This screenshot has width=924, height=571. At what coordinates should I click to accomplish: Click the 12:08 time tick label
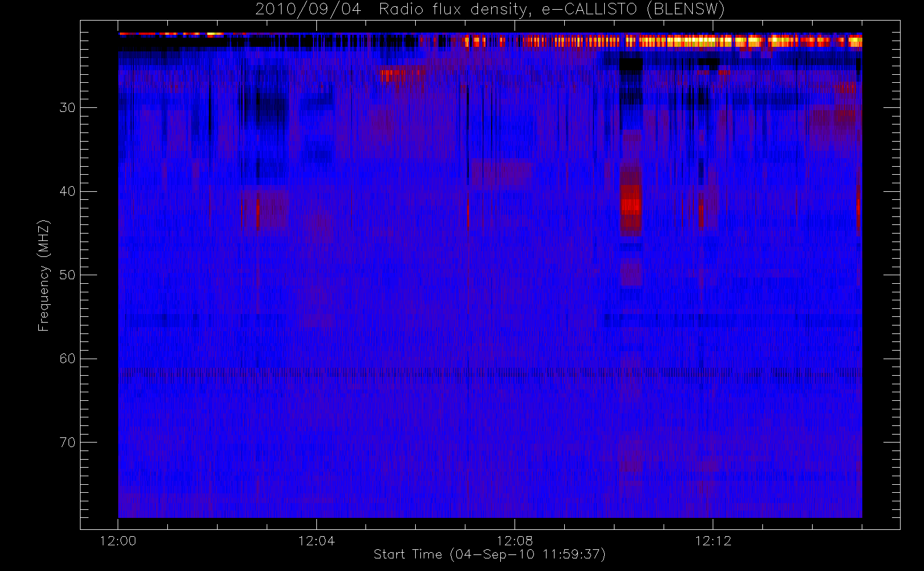tap(515, 541)
